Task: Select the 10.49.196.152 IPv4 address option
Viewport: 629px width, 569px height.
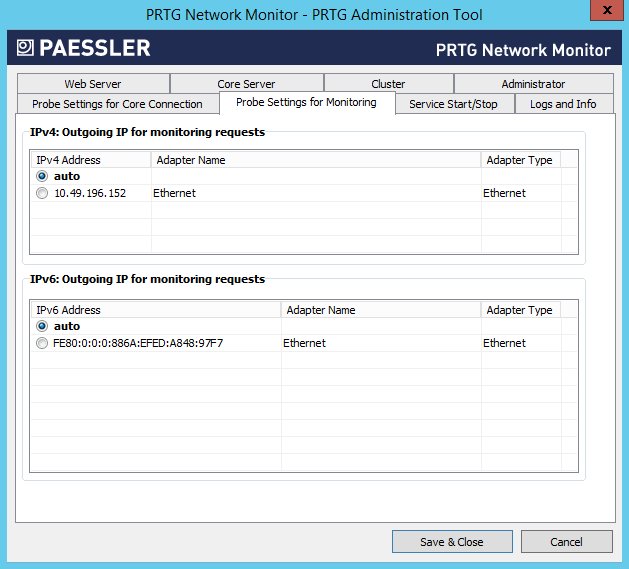Action: 42,193
